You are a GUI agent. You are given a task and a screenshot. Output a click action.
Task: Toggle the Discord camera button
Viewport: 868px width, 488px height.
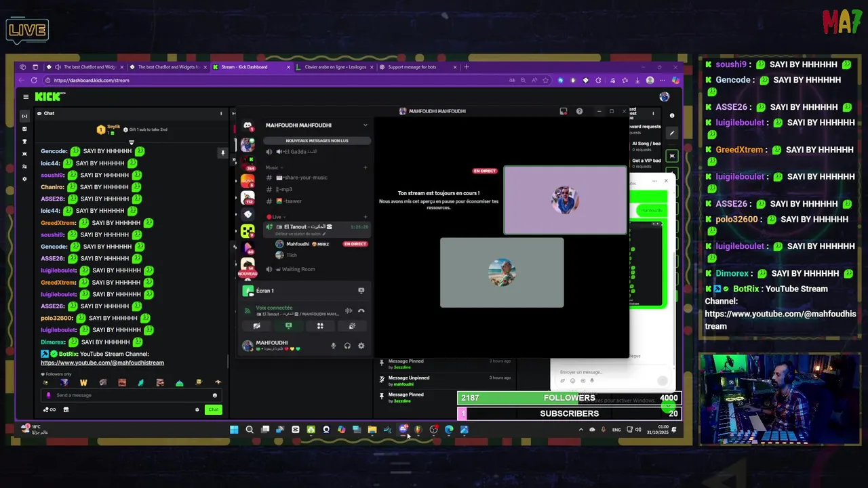[256, 326]
